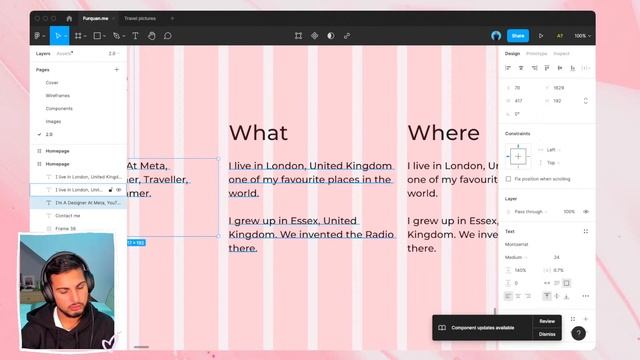Click the Help question mark button
640x360 pixels.
tap(578, 333)
